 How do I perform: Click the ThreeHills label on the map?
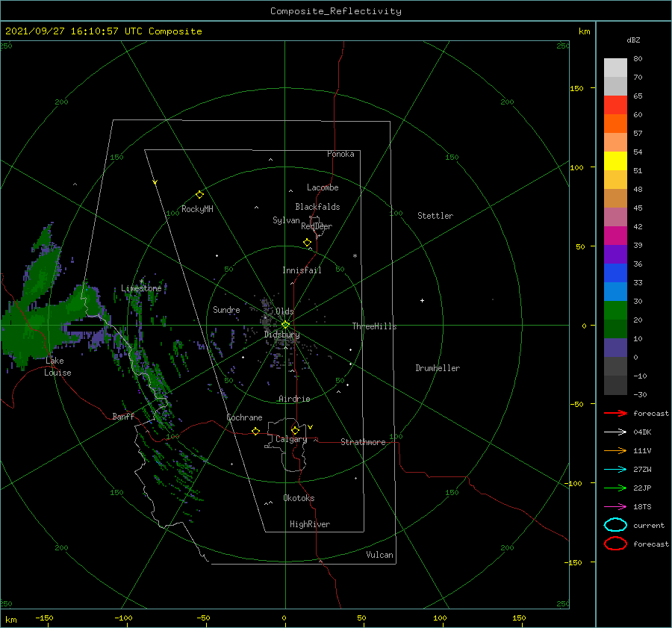click(x=375, y=326)
